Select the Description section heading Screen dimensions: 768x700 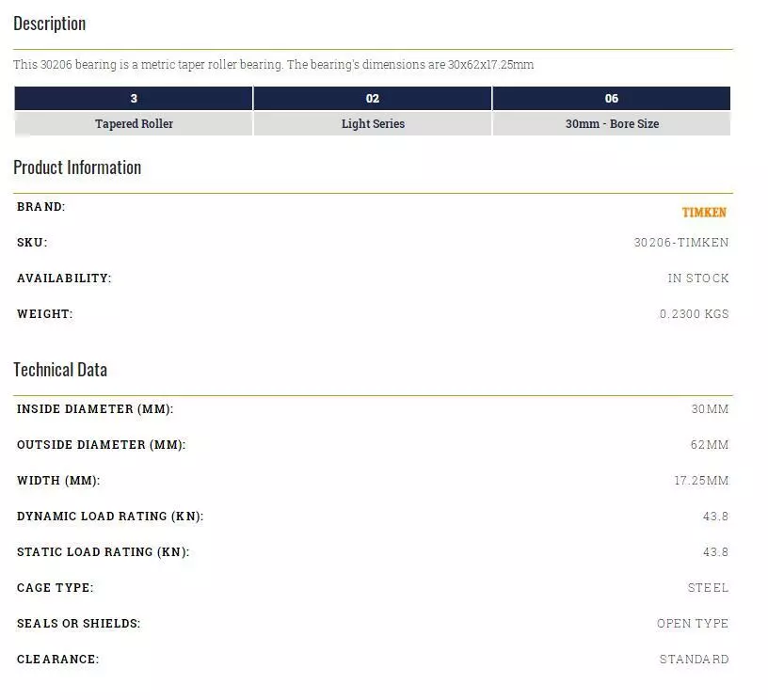pyautogui.click(x=49, y=24)
